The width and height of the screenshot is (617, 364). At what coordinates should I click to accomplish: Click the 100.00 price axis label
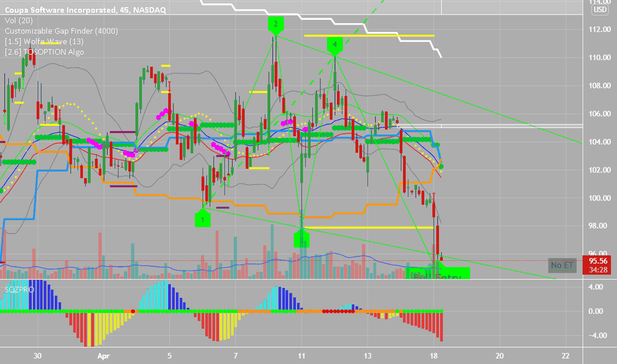pyautogui.click(x=600, y=198)
